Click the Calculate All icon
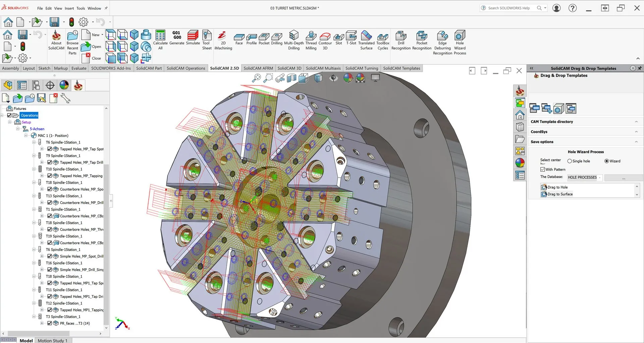This screenshot has width=644, height=343. tap(160, 36)
